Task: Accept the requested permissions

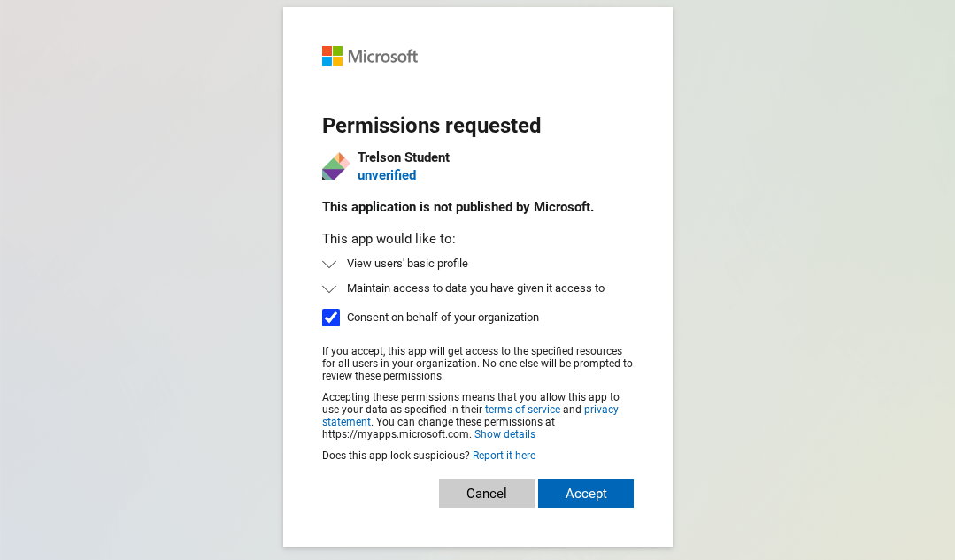Action: click(x=586, y=494)
